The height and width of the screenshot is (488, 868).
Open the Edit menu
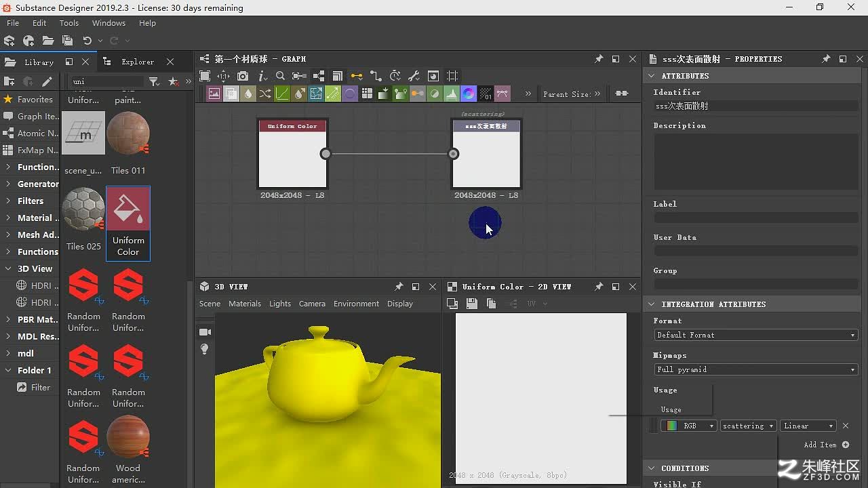coord(39,23)
